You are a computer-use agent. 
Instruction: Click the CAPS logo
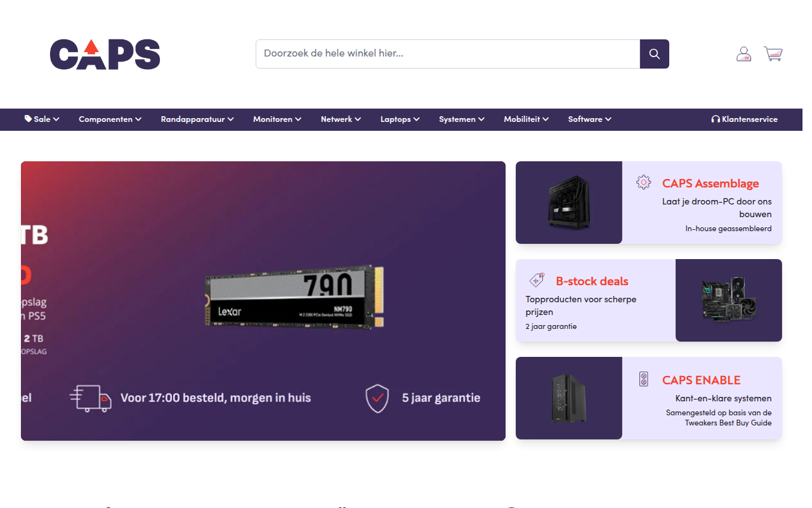[105, 54]
